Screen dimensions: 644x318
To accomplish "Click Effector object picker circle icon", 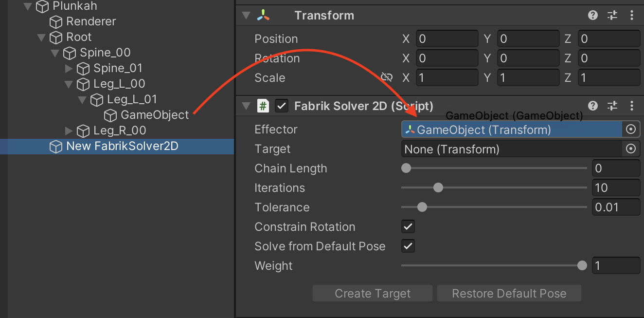I will 631,130.
